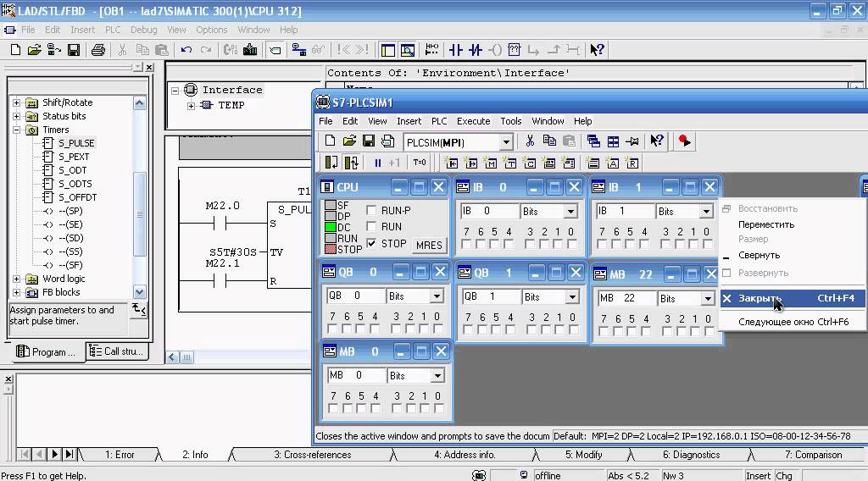Collapse the Timers tree node
Image resolution: width=868 pixels, height=481 pixels.
tap(16, 130)
